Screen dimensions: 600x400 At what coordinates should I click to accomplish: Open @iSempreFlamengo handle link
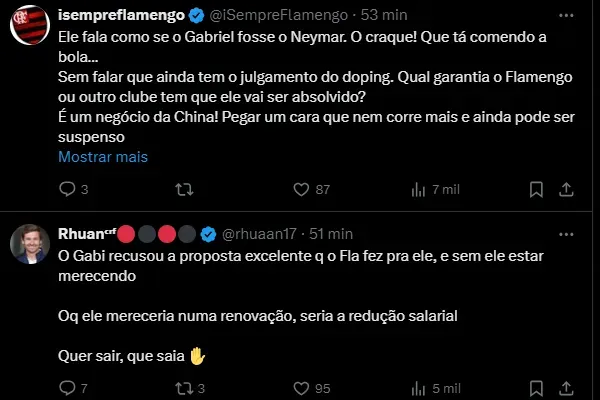tap(282, 15)
